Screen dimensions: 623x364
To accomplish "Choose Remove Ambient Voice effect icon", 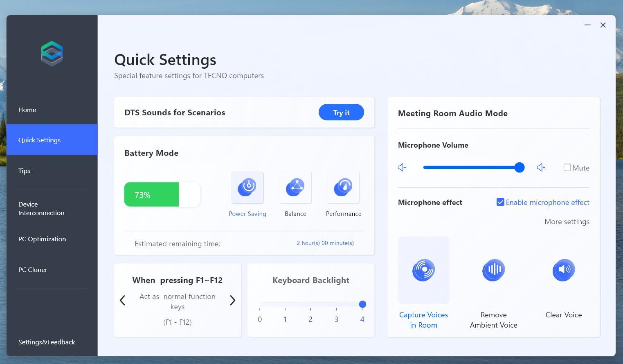I will pos(493,270).
